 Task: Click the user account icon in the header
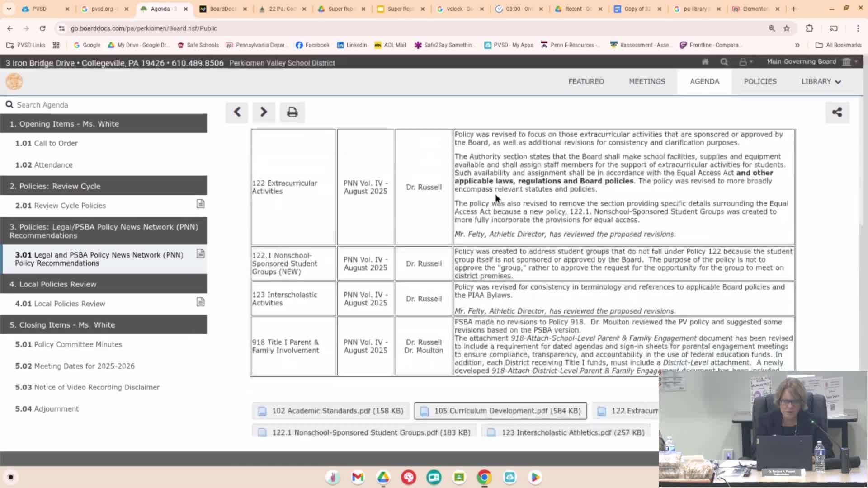click(743, 62)
